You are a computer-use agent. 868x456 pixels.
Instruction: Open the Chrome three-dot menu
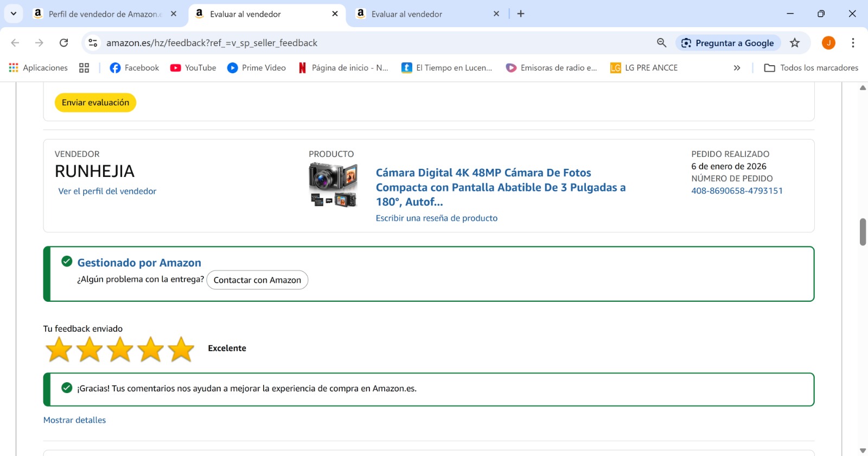tap(853, 43)
